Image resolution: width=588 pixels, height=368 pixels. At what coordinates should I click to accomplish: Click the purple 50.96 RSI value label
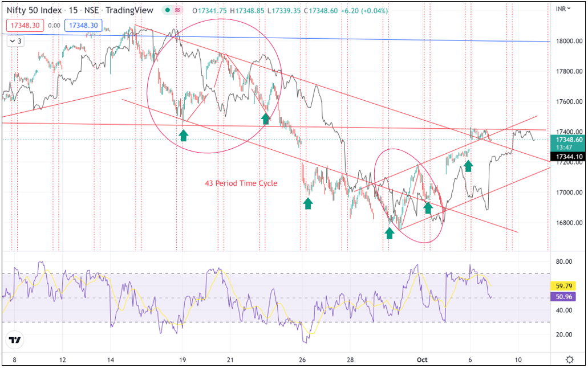coord(563,297)
